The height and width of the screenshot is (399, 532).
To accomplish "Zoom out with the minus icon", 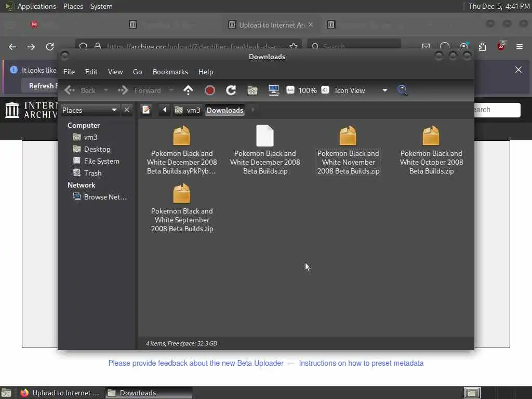I will [x=290, y=90].
